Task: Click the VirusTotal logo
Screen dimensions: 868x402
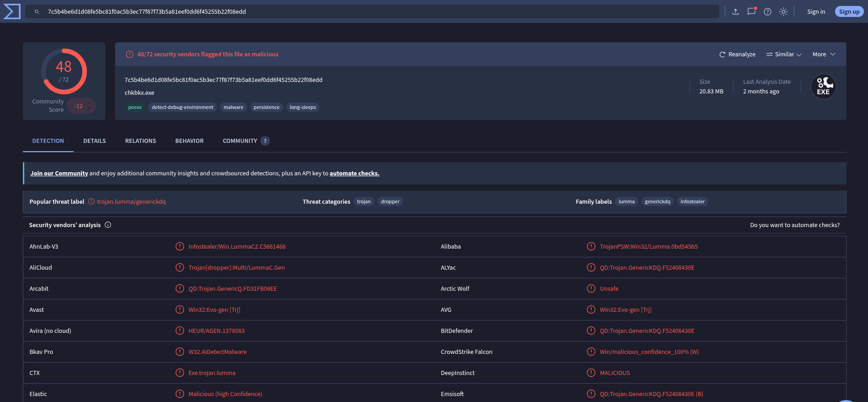Action: click(x=12, y=11)
